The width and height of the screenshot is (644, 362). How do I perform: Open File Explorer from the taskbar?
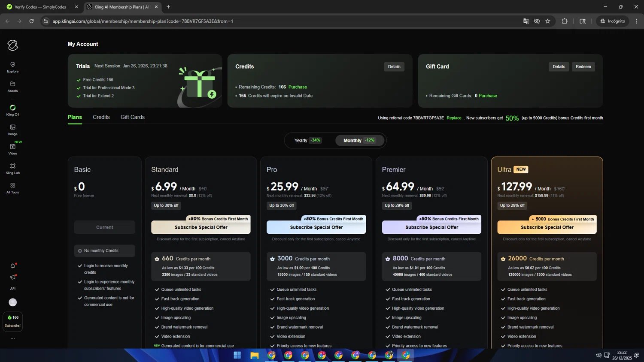coord(255,355)
